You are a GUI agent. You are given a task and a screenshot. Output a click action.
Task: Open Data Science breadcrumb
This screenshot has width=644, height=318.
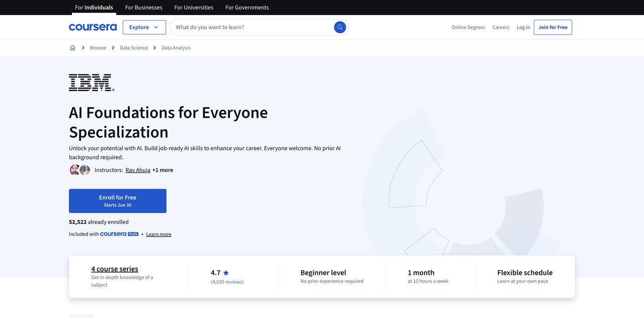134,48
